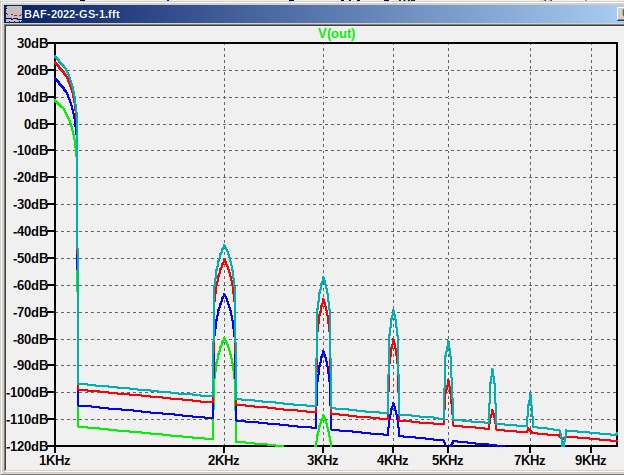Viewport: 624px width, 475px height.
Task: Click the cyan 2KHz harmonic peak top
Action: 224,246
